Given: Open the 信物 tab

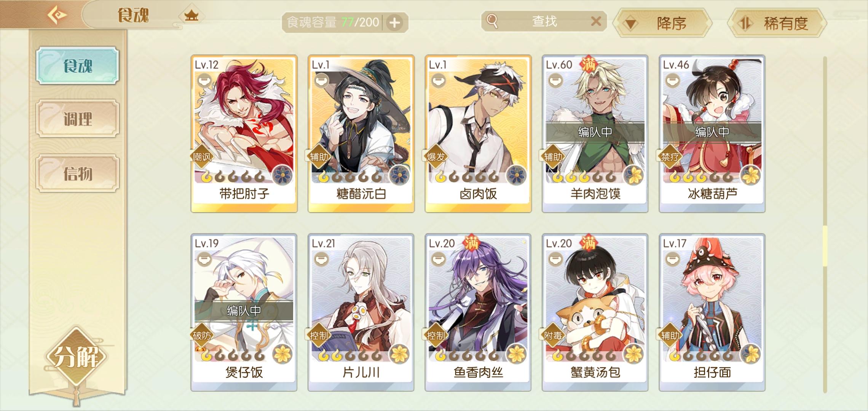Looking at the screenshot, I should click(x=78, y=173).
